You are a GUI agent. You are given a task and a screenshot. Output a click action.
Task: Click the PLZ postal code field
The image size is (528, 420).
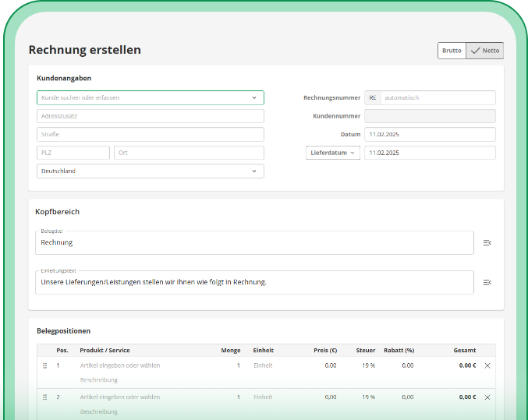pyautogui.click(x=73, y=153)
